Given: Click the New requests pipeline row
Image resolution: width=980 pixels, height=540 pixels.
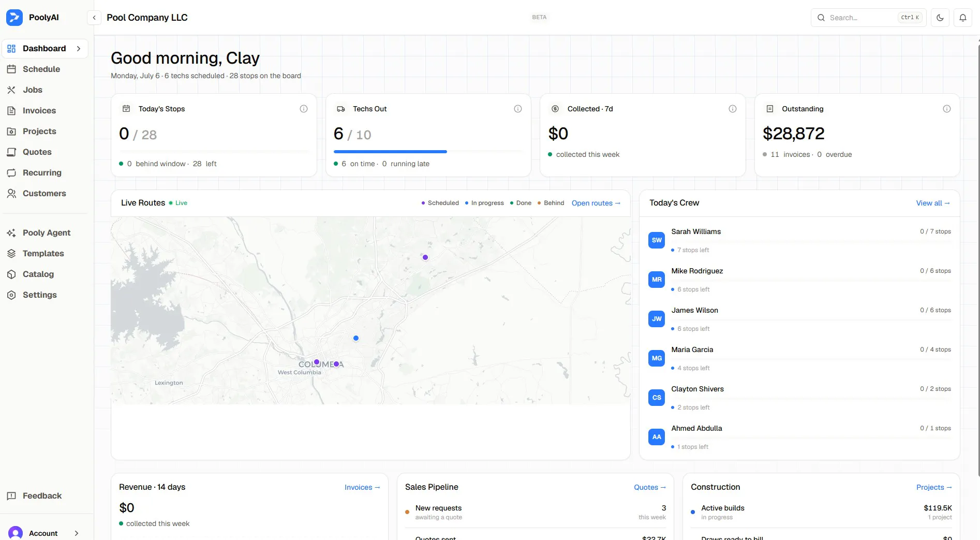Looking at the screenshot, I should pos(536,512).
